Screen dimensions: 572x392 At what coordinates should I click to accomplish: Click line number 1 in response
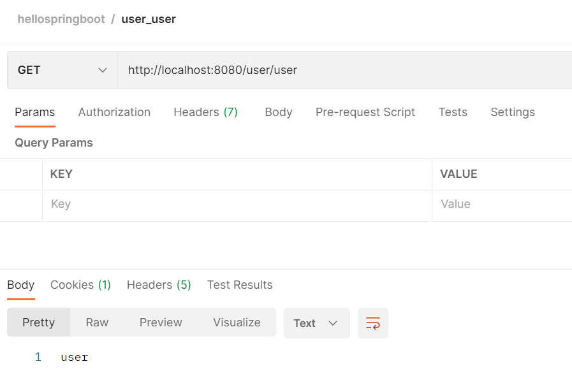(38, 357)
